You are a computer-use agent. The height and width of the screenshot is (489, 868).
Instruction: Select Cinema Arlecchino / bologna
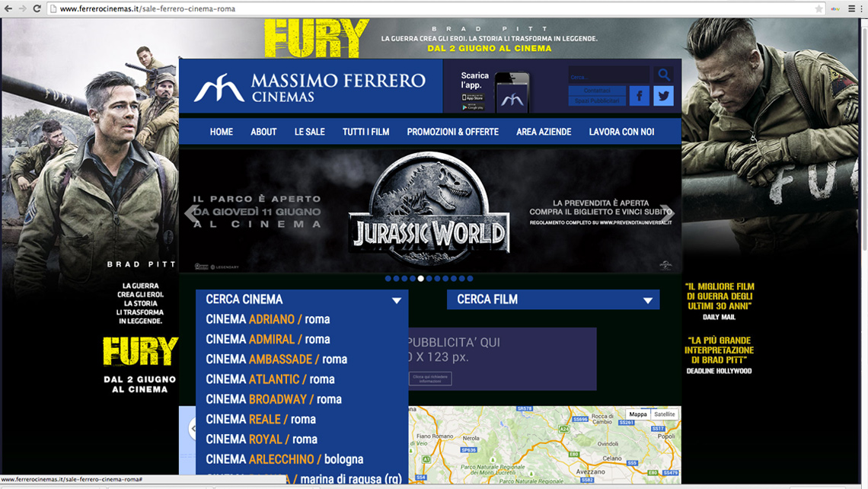[x=285, y=459]
